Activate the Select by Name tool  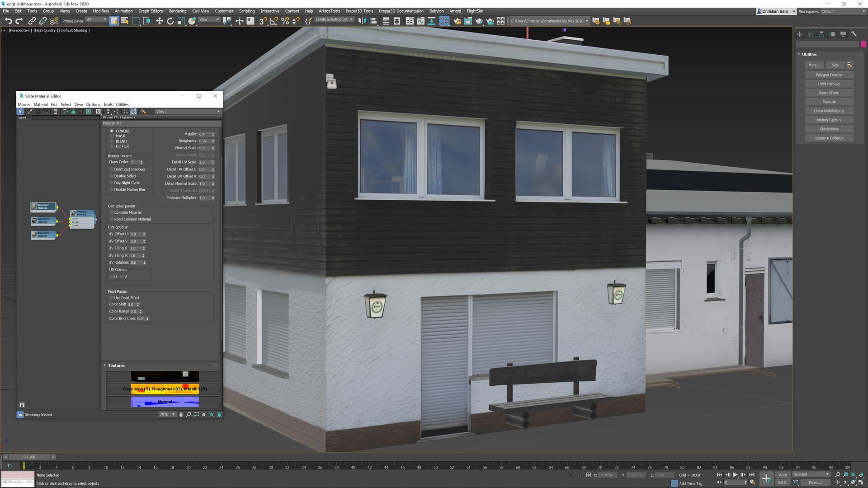(125, 21)
